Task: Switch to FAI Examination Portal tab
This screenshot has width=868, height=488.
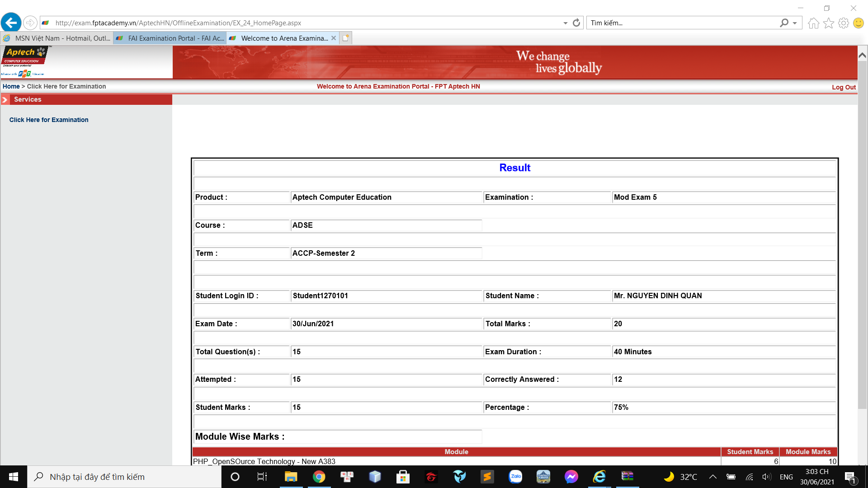Action: (x=170, y=38)
